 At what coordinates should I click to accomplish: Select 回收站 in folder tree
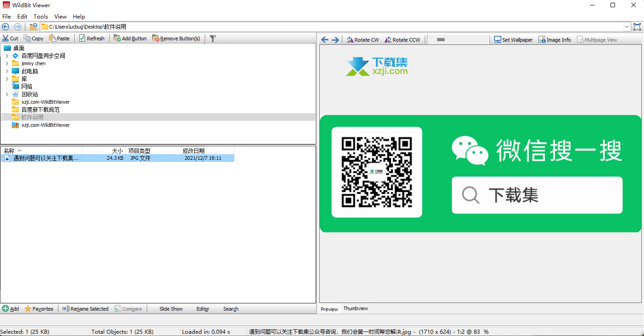click(29, 94)
